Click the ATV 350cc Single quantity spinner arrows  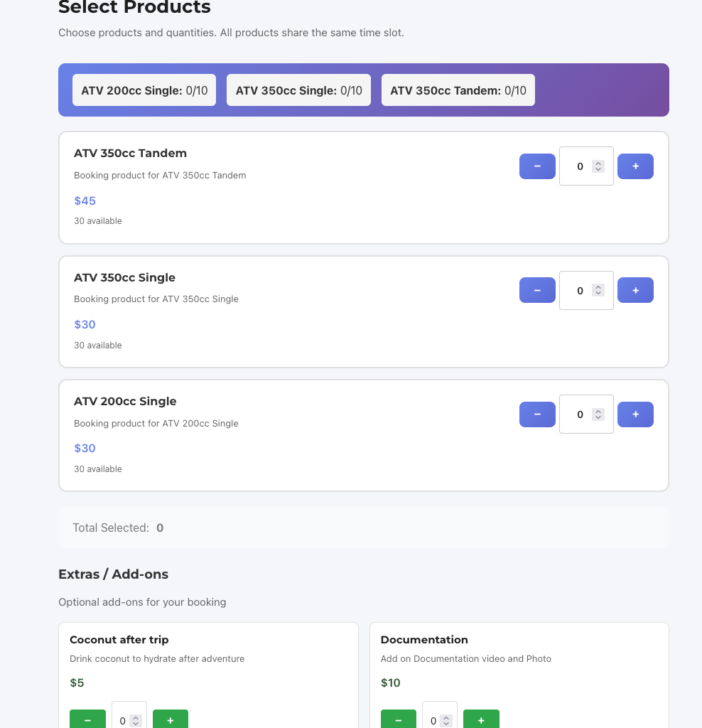tap(598, 291)
